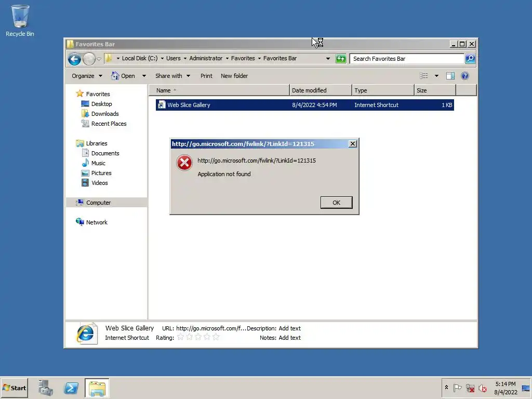Open the Share with menu

click(172, 76)
